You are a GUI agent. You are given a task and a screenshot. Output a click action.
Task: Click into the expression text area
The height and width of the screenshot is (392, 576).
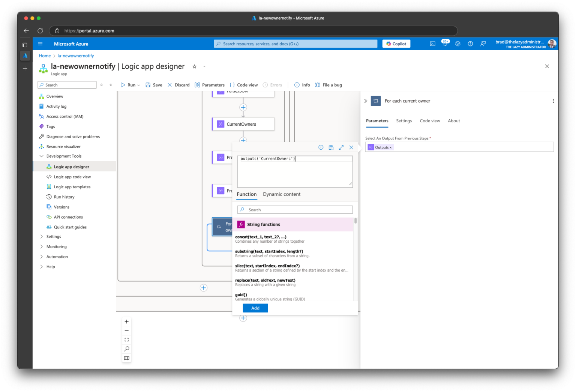295,172
